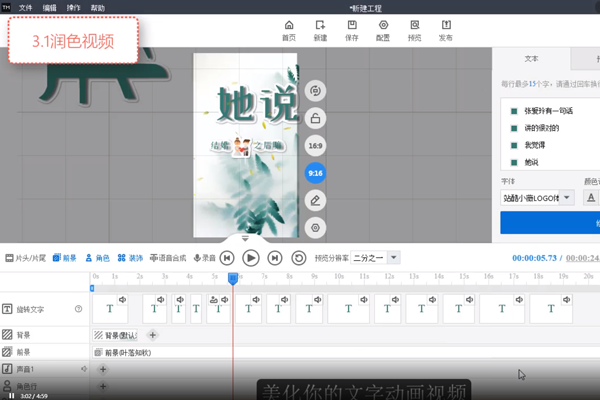Viewport: 600px width, 400px height.
Task: Click the 语音合成 button
Action: coord(168,258)
